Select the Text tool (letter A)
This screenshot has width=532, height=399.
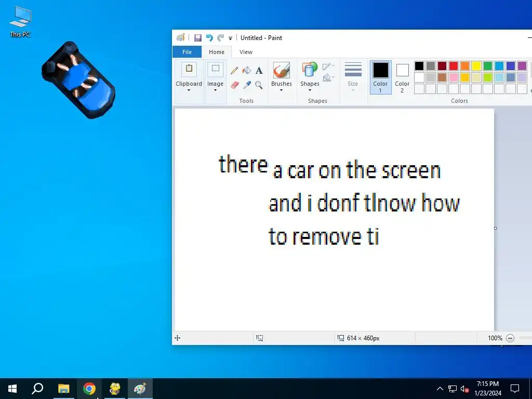259,70
